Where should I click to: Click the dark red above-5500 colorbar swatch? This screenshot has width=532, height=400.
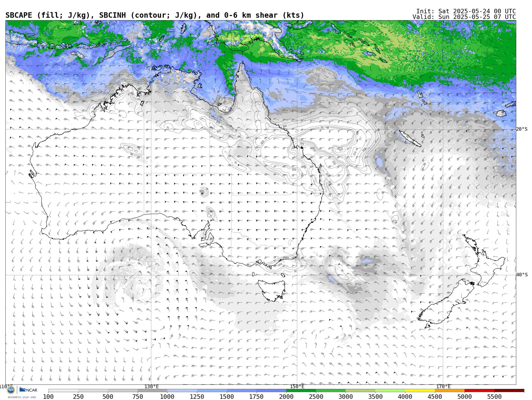509,391
